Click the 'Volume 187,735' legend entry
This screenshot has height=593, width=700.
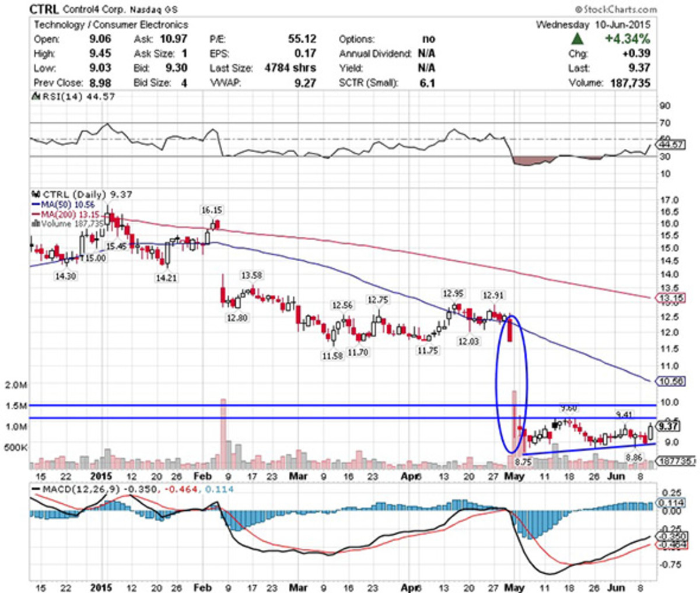pos(72,223)
